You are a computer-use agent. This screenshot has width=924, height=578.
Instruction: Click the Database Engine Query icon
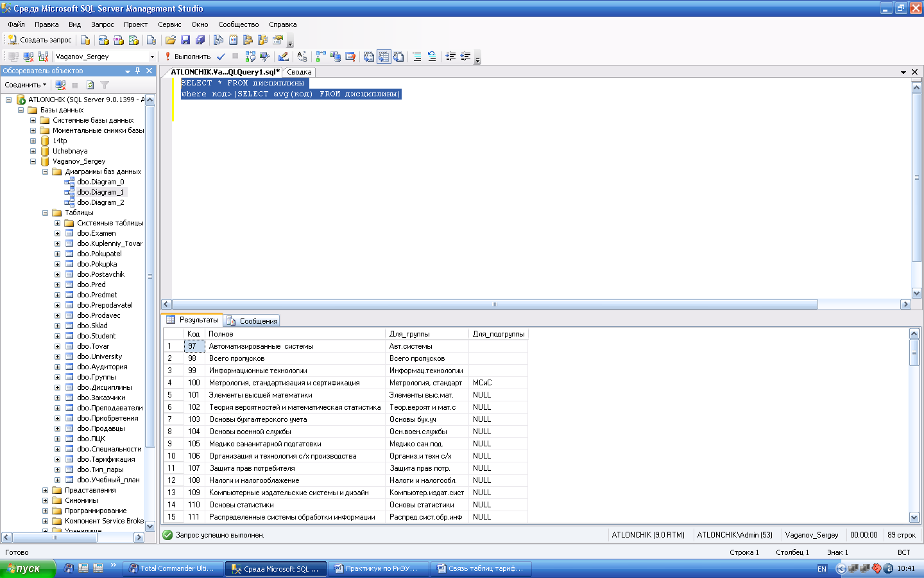tap(85, 40)
